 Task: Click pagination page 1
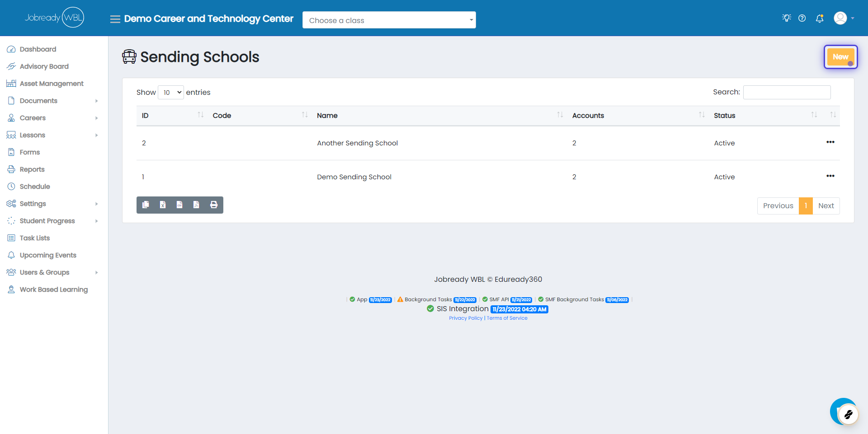[806, 206]
